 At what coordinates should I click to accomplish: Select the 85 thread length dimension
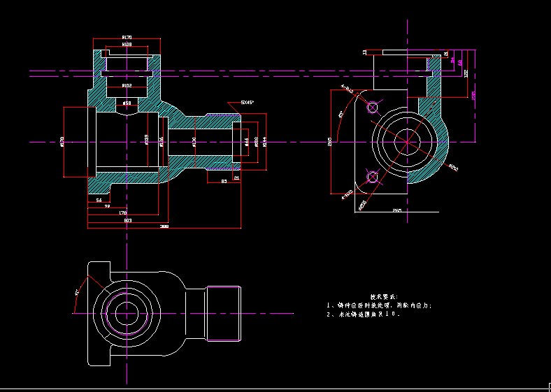click(224, 181)
